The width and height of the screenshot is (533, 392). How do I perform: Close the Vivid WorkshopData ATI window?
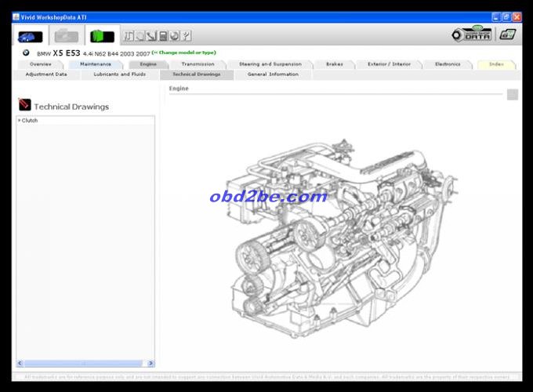click(517, 17)
